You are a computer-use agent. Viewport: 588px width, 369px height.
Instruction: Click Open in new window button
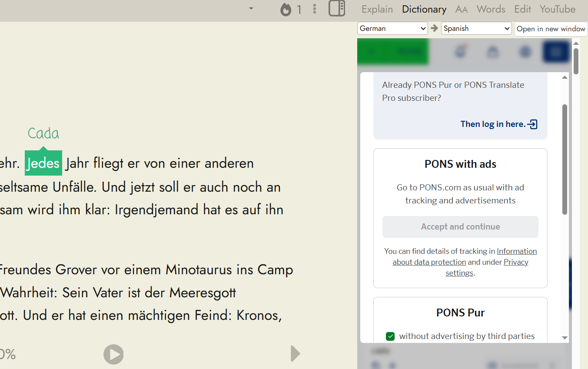[551, 29]
